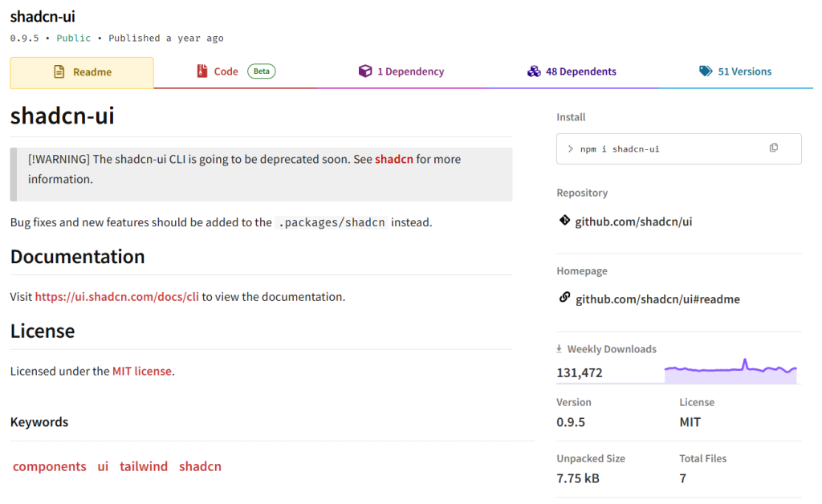Click the weekly downloads sparkline chart
This screenshot has height=504, width=822.
coord(730,371)
